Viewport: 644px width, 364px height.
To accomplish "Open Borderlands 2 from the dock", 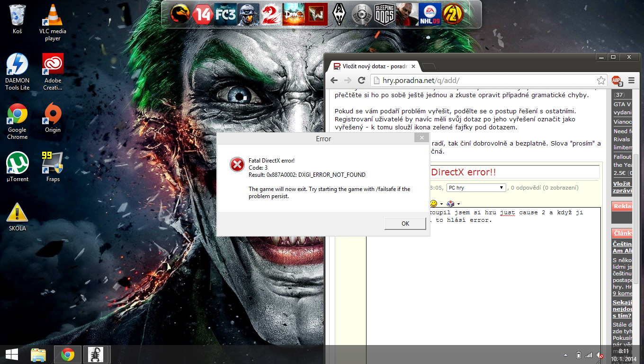I will [452, 14].
